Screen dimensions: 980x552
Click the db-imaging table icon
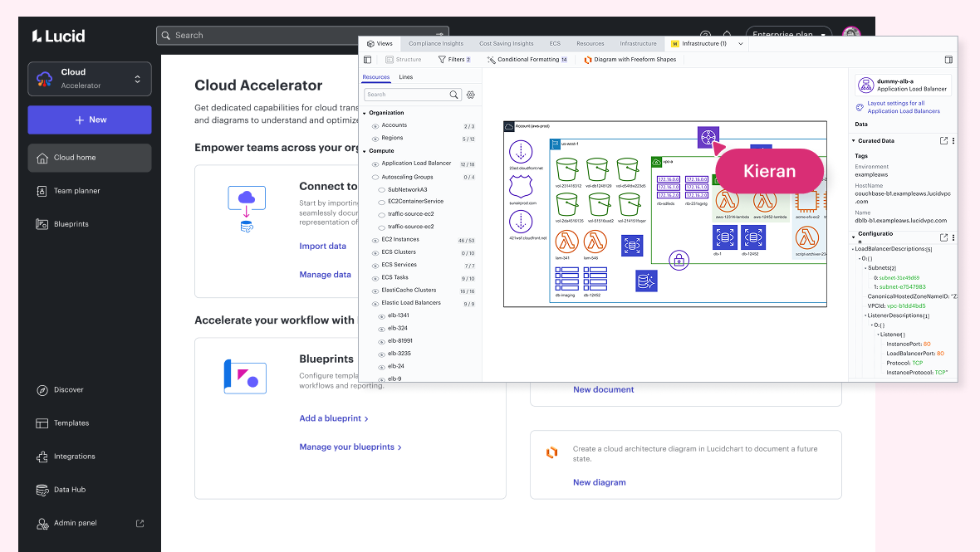566,279
